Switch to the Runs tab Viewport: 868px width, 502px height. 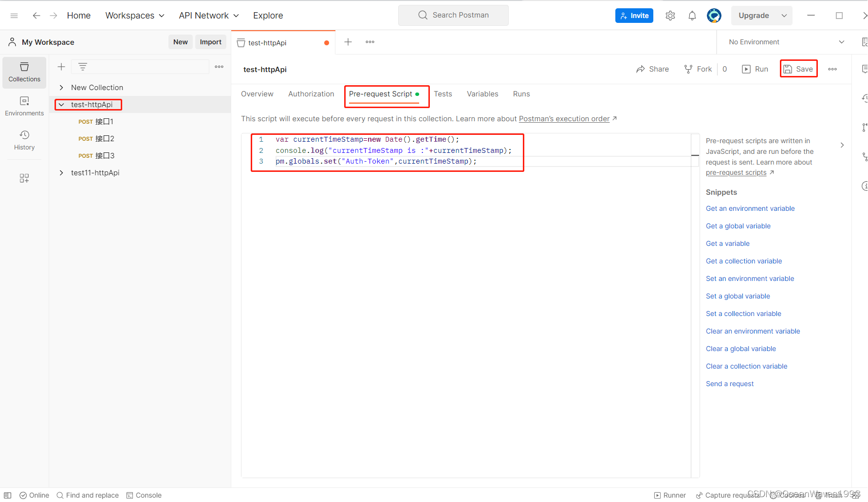click(x=521, y=94)
